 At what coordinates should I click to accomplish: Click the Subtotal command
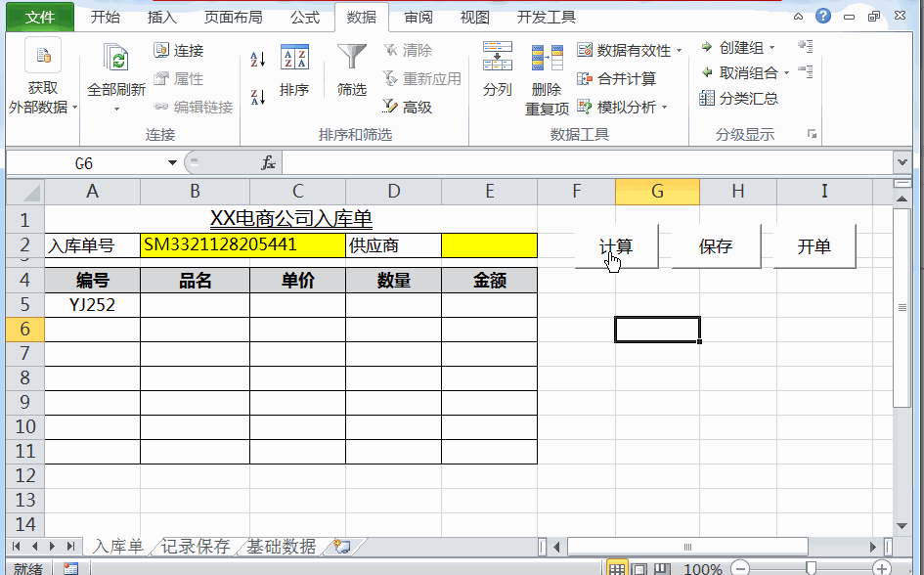[739, 98]
